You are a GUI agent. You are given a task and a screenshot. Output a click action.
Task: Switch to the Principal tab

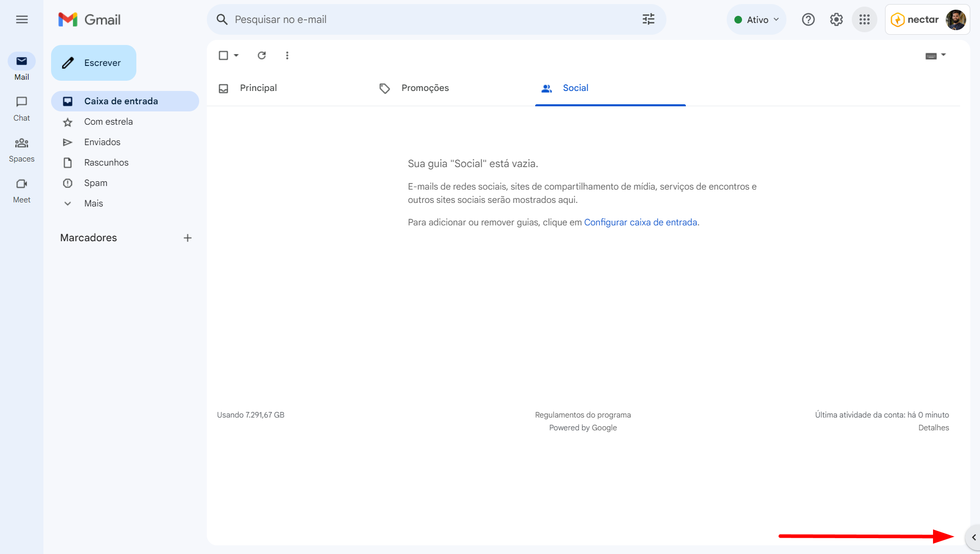(x=258, y=88)
